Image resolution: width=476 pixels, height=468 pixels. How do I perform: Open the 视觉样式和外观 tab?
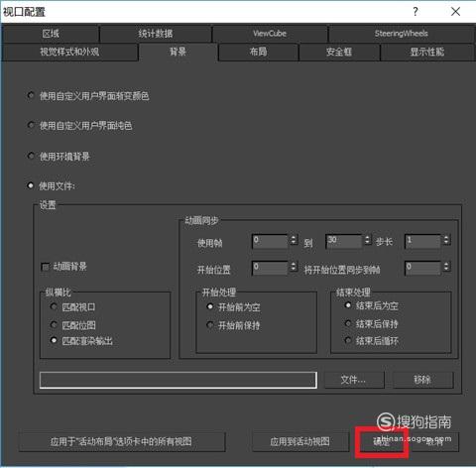[69, 52]
